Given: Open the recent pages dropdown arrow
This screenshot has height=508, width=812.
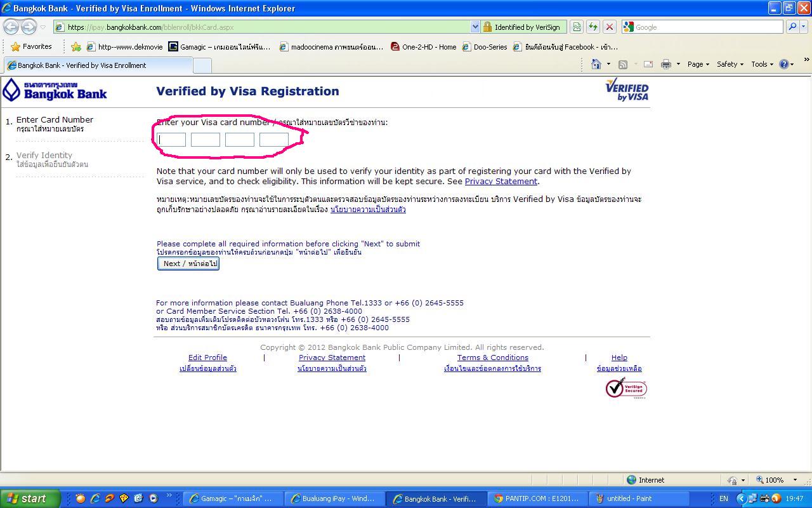Looking at the screenshot, I should [x=43, y=27].
